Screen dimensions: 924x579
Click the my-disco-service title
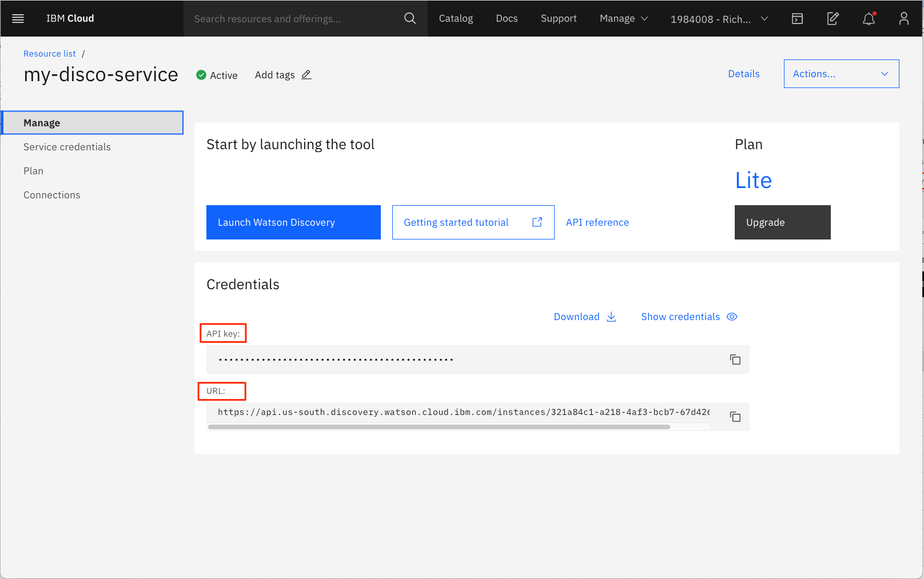click(101, 75)
